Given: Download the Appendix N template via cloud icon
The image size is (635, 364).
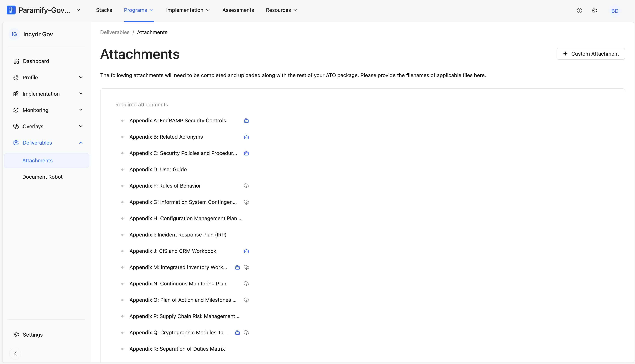Looking at the screenshot, I should click(x=246, y=284).
